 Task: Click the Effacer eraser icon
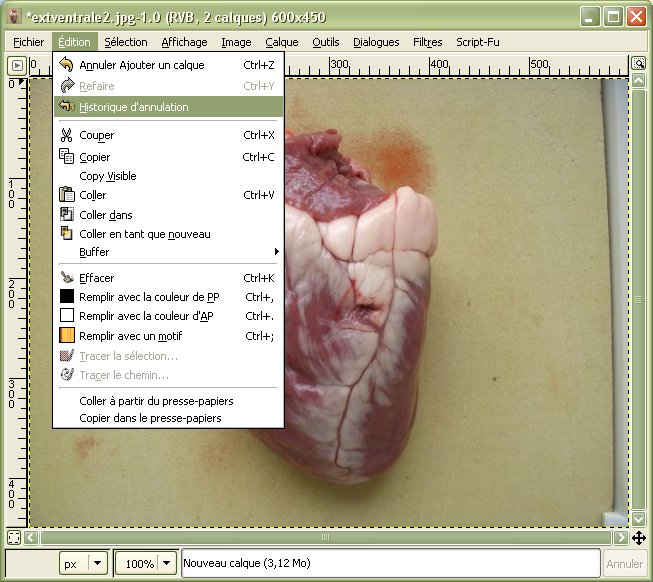(x=67, y=278)
